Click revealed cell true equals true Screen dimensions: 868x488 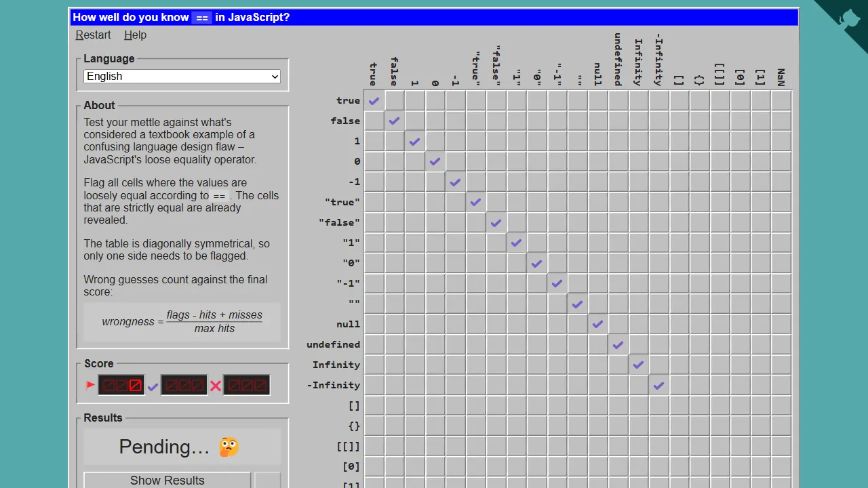(374, 100)
